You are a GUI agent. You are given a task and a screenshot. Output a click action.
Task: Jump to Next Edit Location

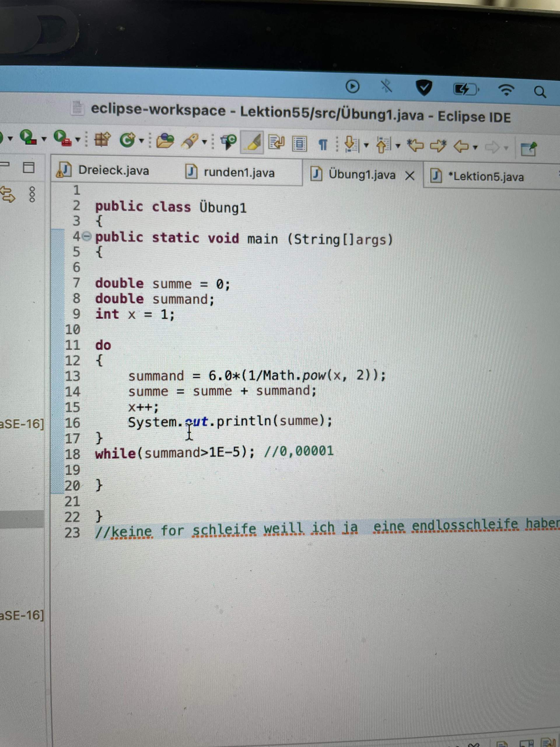438,146
